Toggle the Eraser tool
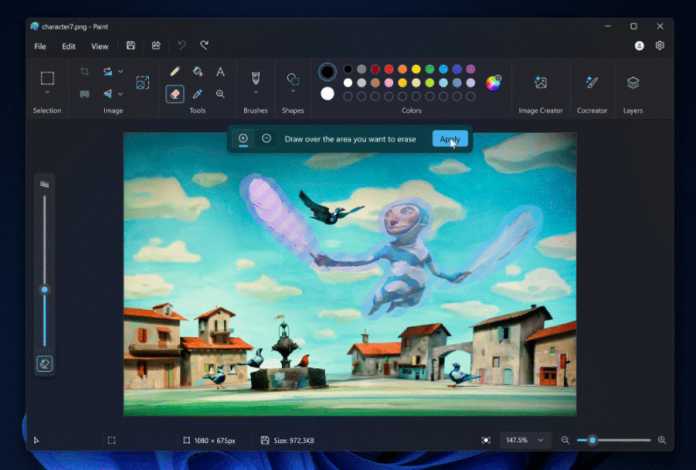The height and width of the screenshot is (470, 696). tap(175, 93)
